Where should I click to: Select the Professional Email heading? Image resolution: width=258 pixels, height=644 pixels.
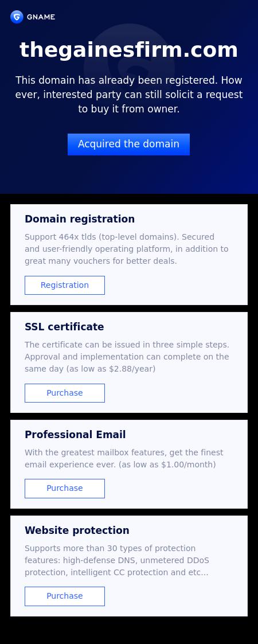pos(75,435)
